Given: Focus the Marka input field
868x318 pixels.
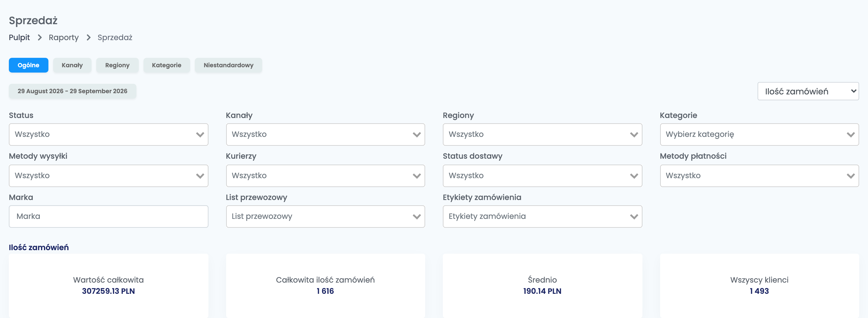Looking at the screenshot, I should point(109,216).
